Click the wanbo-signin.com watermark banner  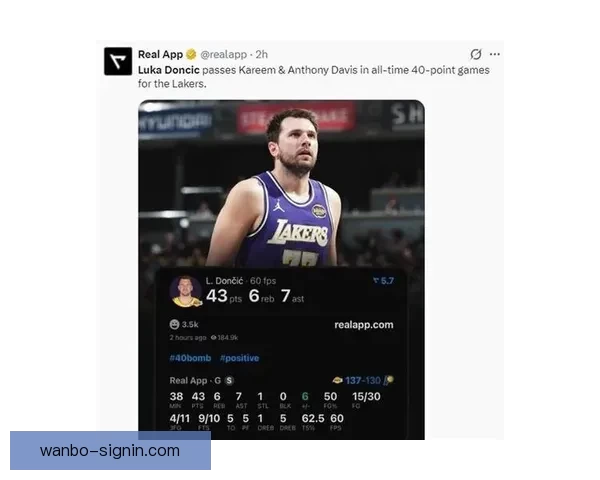(110, 451)
